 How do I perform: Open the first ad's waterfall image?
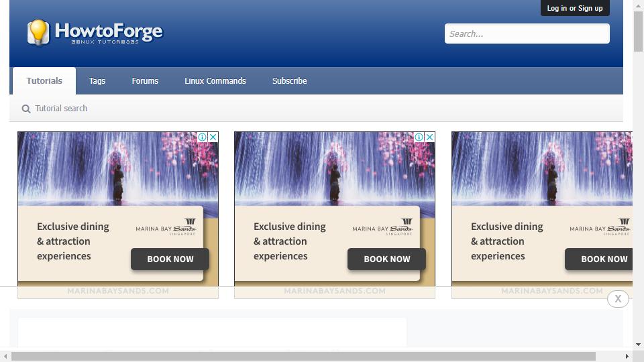[118, 168]
